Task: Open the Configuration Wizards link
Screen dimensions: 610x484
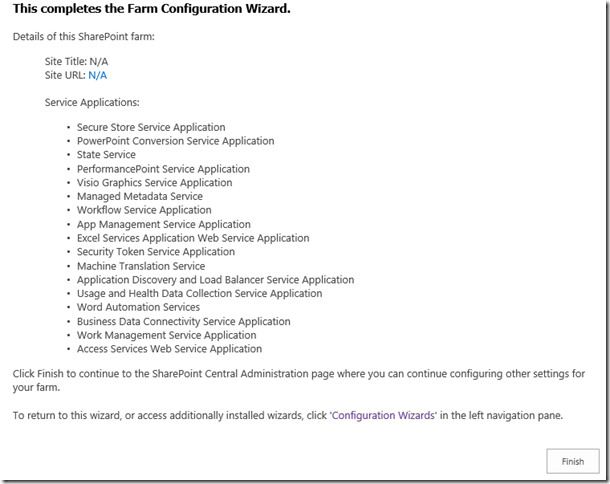Action: point(383,415)
